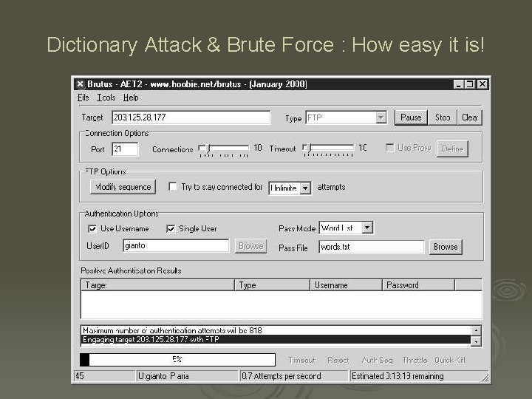Uncheck the Single User checkbox
The height and width of the screenshot is (399, 532).
171,228
